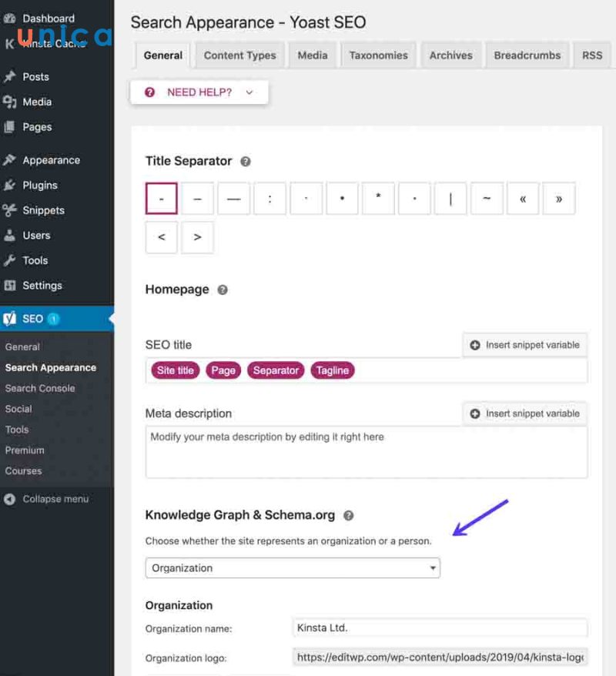The image size is (616, 676).
Task: Select the pipe character as title separator
Action: coord(450,199)
